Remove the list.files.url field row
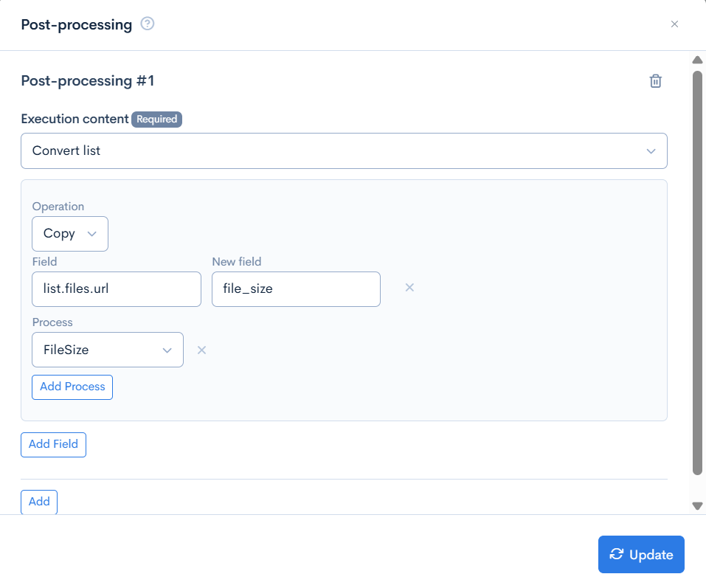The image size is (706, 588). 409,288
